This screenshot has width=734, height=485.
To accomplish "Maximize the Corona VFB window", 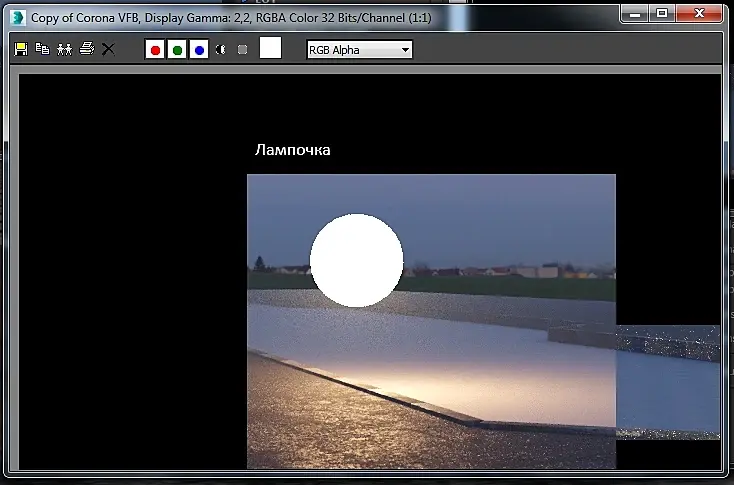I will pos(662,14).
